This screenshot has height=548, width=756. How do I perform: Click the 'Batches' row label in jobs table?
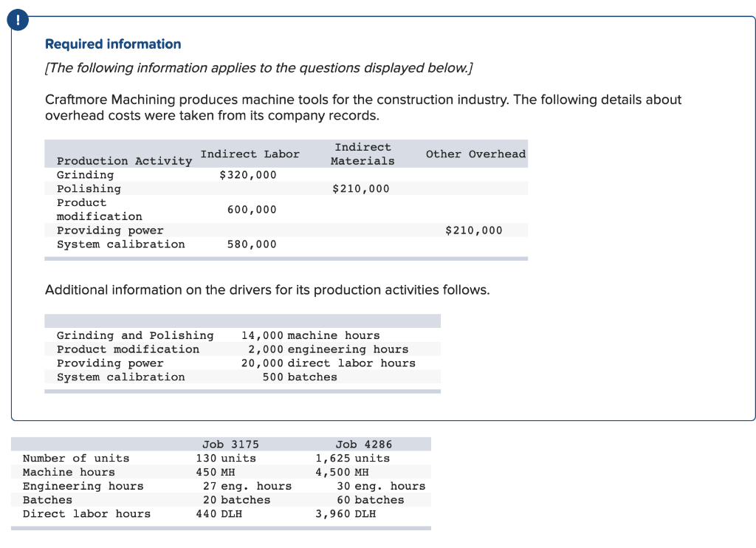click(x=47, y=500)
